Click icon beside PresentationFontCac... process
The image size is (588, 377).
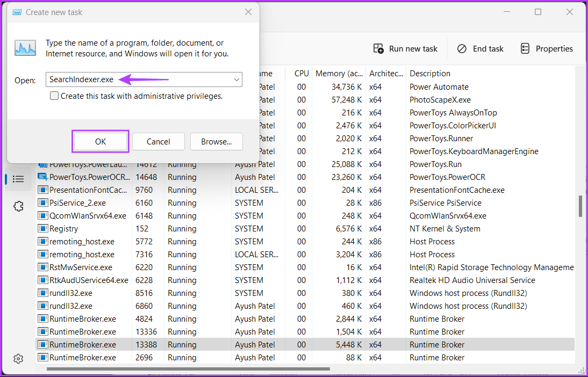(43, 190)
